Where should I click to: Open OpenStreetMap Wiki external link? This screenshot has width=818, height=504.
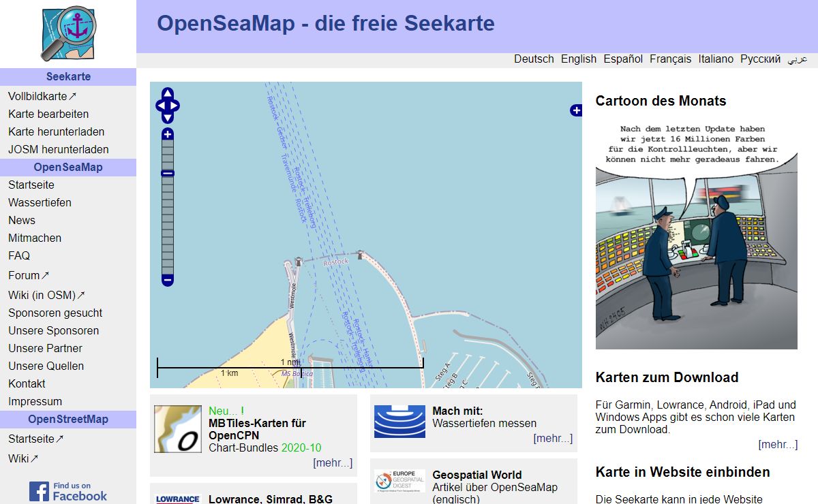(x=23, y=458)
